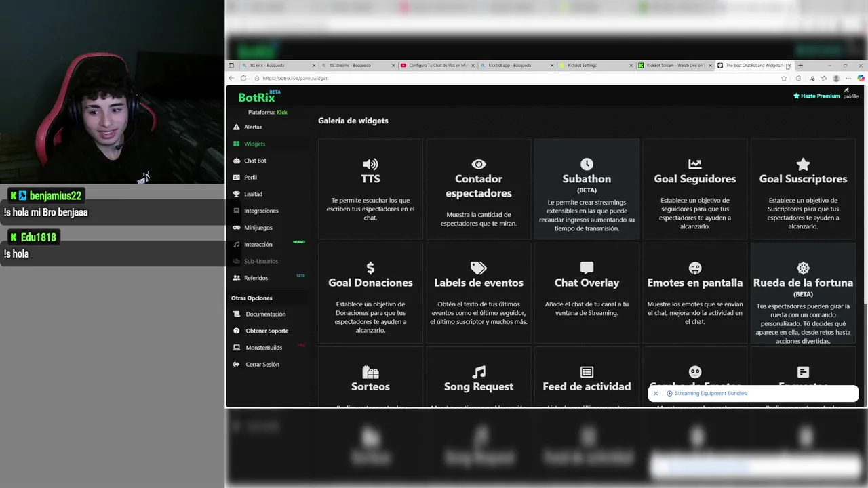Switch to the 'tts kick - Búsqueda' tab

(277, 66)
